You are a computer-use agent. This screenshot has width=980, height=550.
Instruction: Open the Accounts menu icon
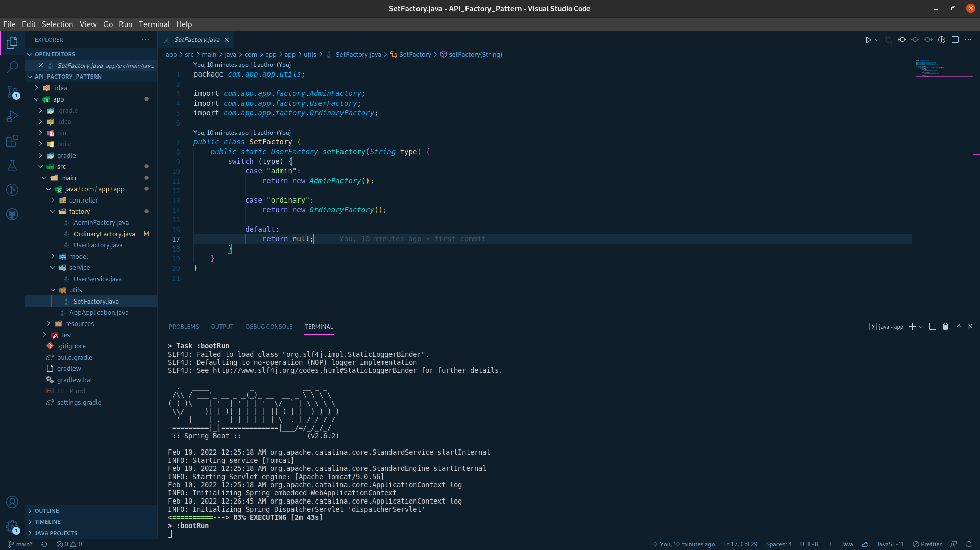12,503
